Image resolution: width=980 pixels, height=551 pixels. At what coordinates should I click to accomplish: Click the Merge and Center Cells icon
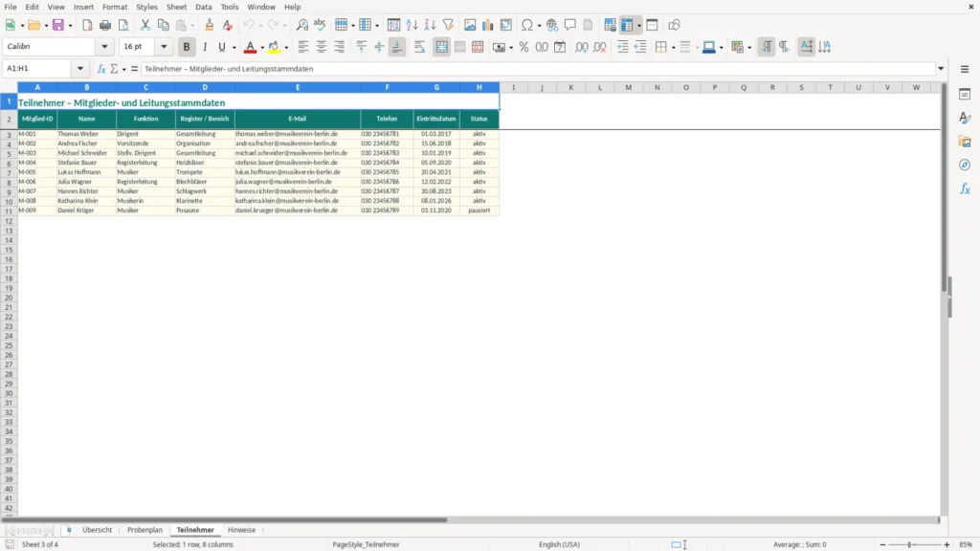(x=441, y=47)
